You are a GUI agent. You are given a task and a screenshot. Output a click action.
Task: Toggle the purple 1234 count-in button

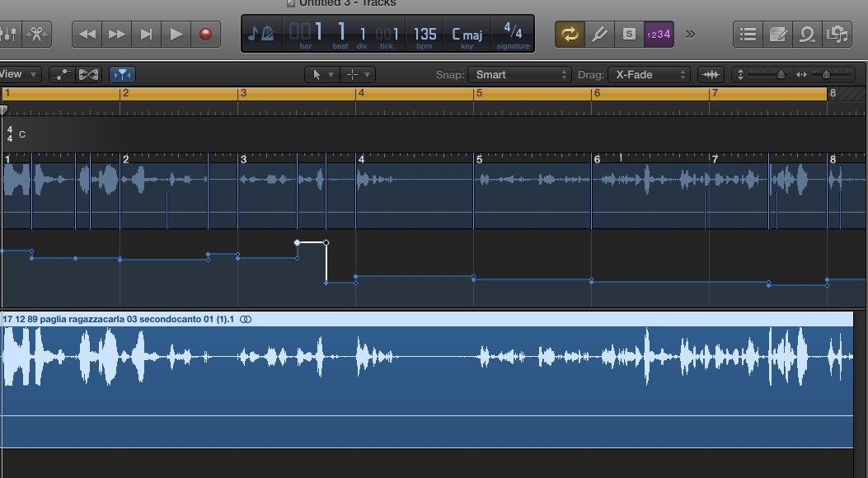659,34
